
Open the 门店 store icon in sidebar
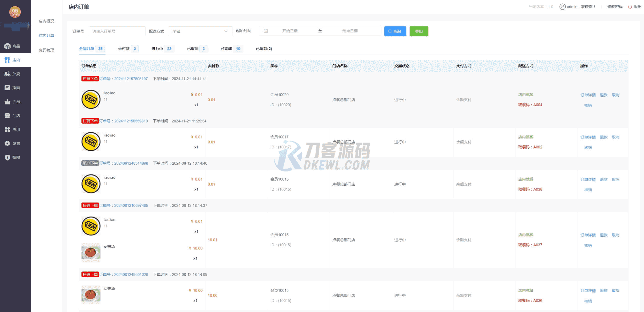(x=7, y=116)
